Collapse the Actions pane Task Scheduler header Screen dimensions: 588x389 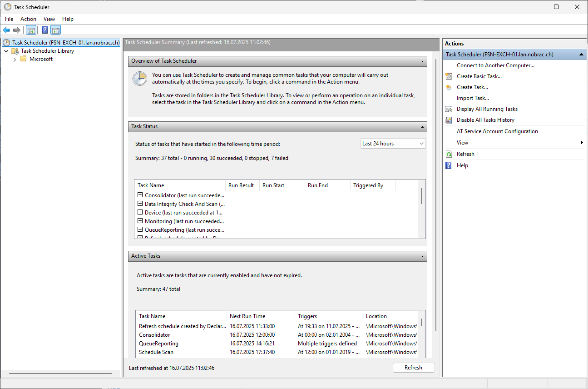[x=581, y=55]
